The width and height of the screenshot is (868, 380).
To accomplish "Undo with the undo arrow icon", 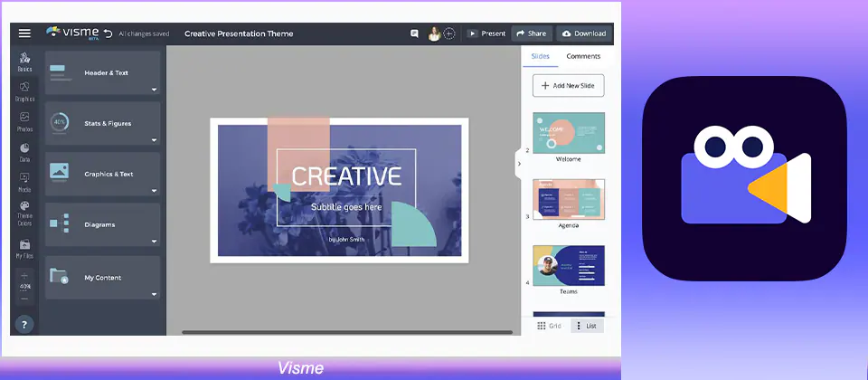I will coord(108,33).
